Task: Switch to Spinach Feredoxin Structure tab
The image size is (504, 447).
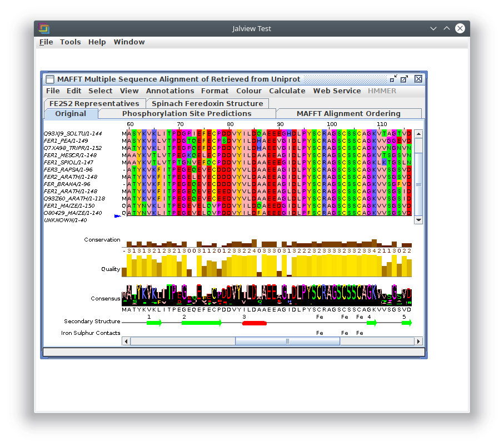Action: click(207, 104)
